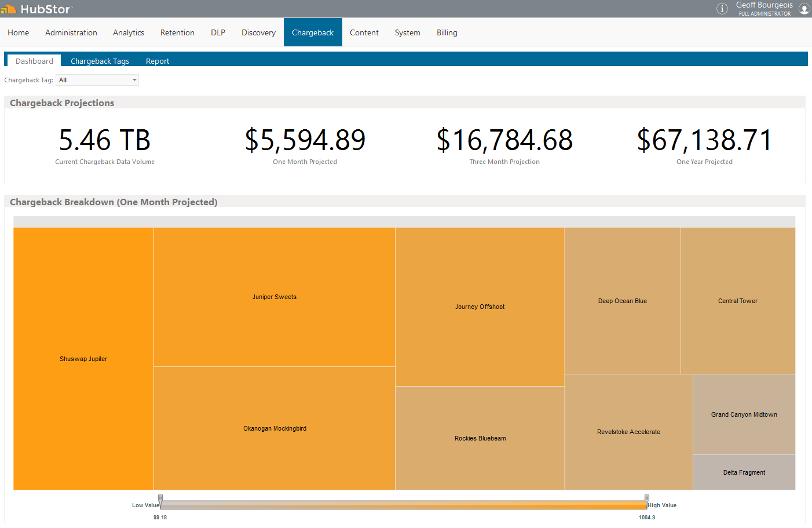This screenshot has width=812, height=528.
Task: Click the HubStor logo icon
Action: (x=9, y=9)
